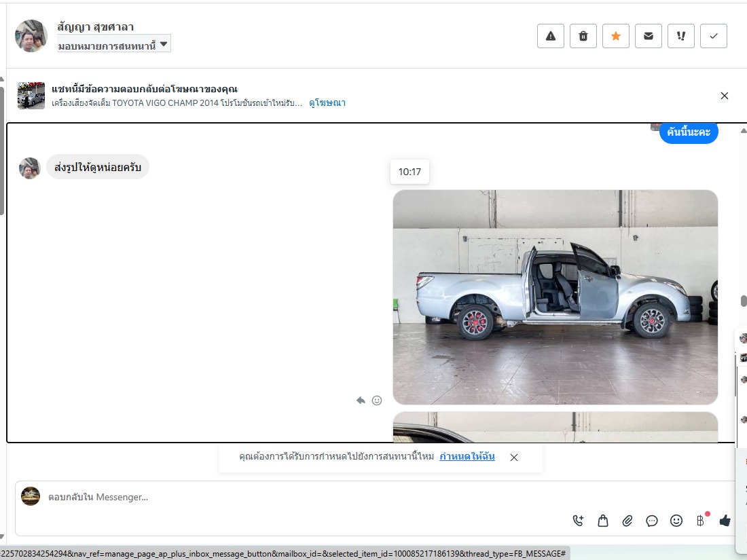Open saved replies speech bubble icon
This screenshot has width=747, height=560.
pyautogui.click(x=652, y=521)
